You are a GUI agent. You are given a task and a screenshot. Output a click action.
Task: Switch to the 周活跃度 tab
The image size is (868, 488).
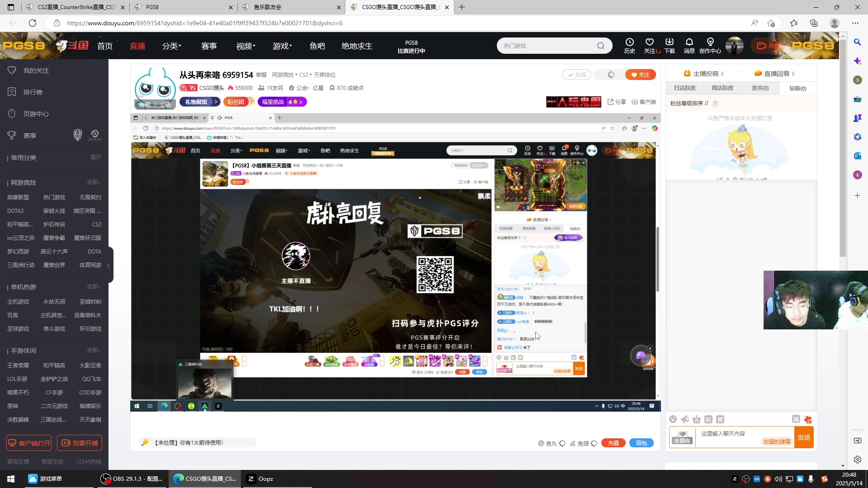coord(722,88)
